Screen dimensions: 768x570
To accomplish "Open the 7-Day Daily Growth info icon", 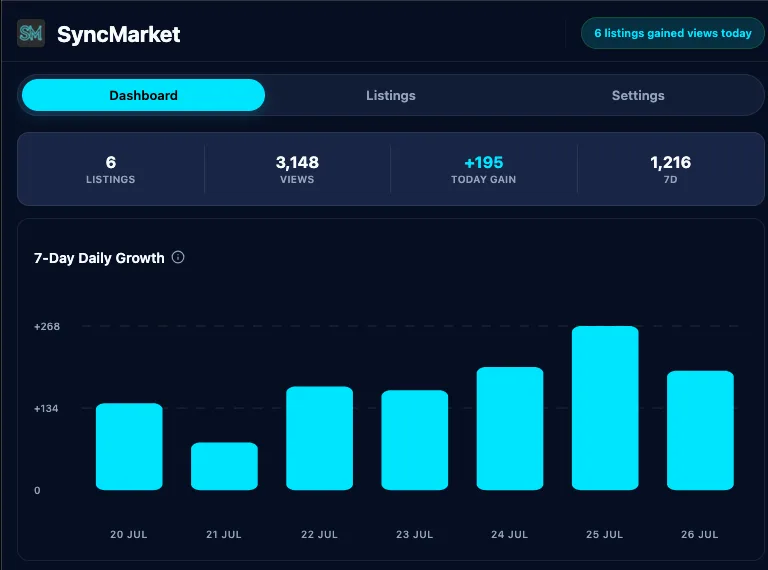I will tap(178, 257).
